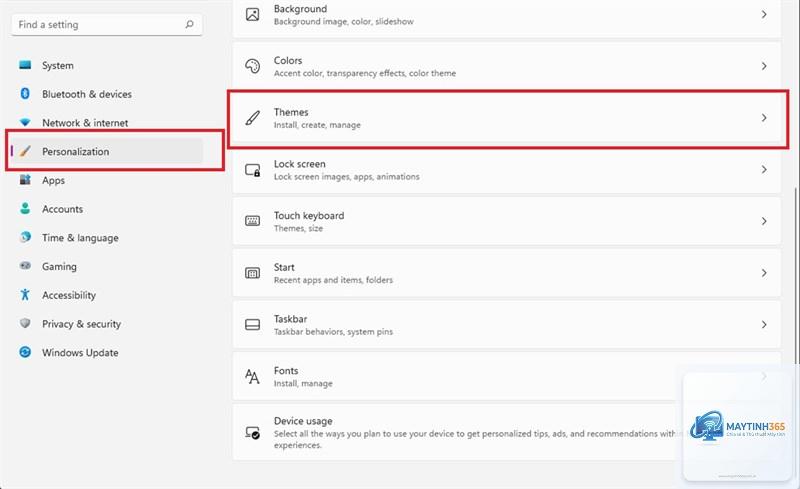
Task: Click the Start menu layout icon
Action: (253, 273)
